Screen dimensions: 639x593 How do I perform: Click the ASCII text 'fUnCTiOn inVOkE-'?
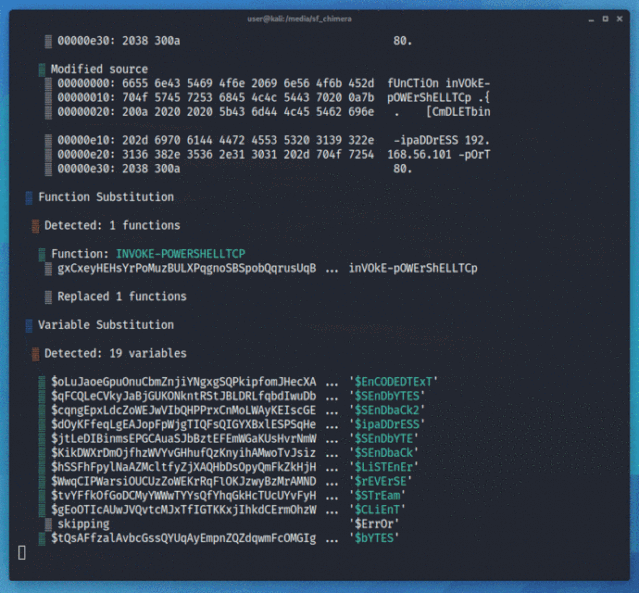[x=438, y=83]
